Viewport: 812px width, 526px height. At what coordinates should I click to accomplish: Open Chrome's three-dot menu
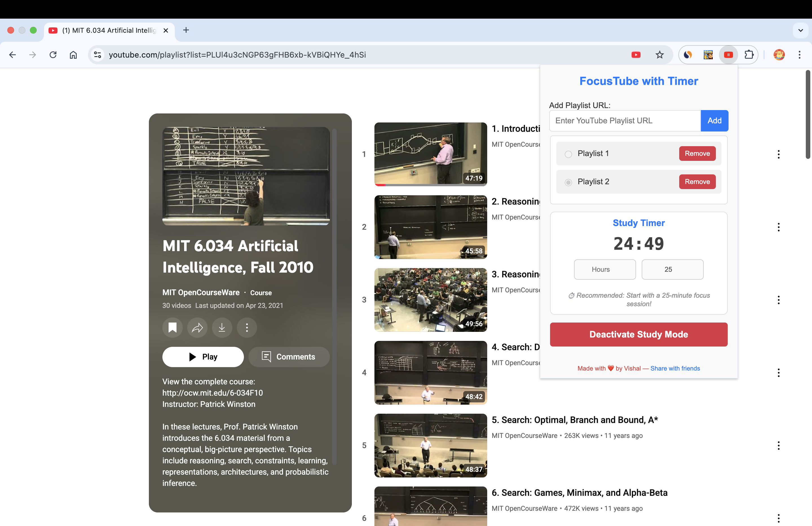(x=799, y=55)
